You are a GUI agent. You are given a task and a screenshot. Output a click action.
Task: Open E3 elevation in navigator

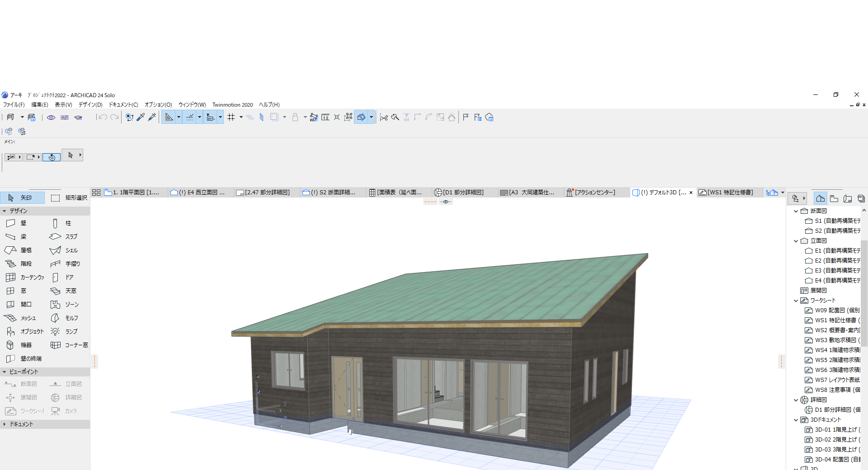[x=833, y=271]
